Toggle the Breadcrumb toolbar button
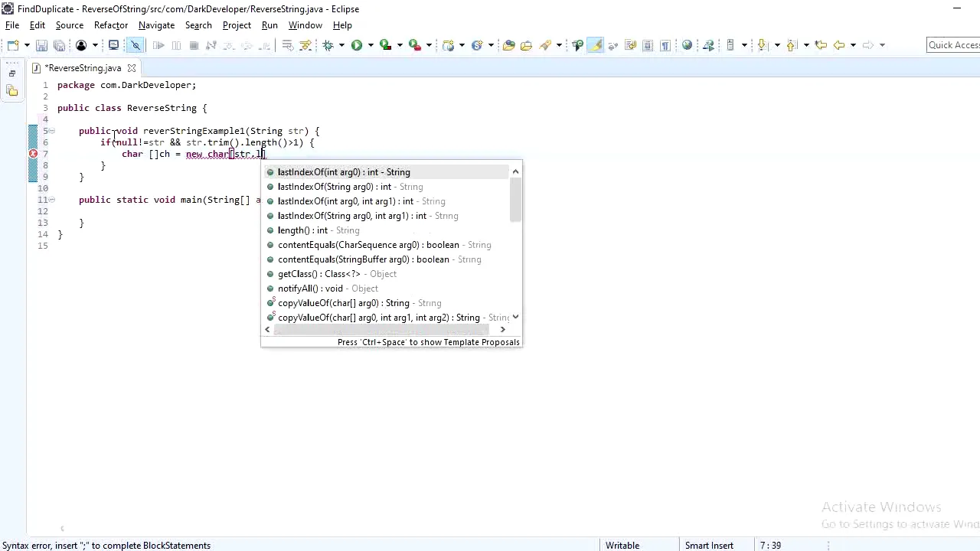Image resolution: width=980 pixels, height=551 pixels. pyautogui.click(x=578, y=45)
